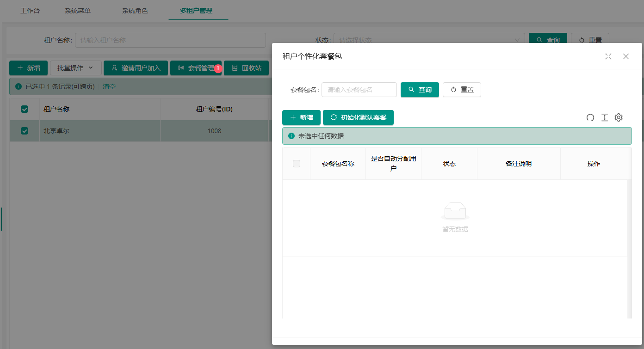The height and width of the screenshot is (349, 644).
Task: Click 重置 button in the package dialog
Action: [x=462, y=90]
